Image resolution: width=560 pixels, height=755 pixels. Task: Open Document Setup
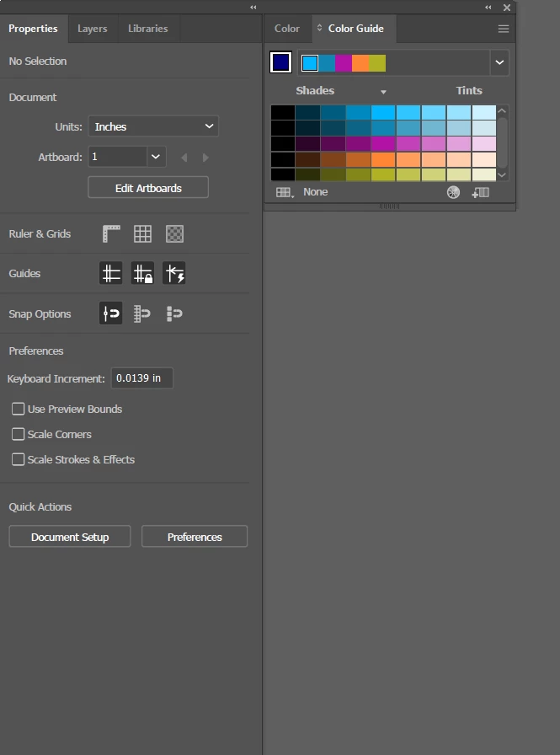click(x=70, y=537)
